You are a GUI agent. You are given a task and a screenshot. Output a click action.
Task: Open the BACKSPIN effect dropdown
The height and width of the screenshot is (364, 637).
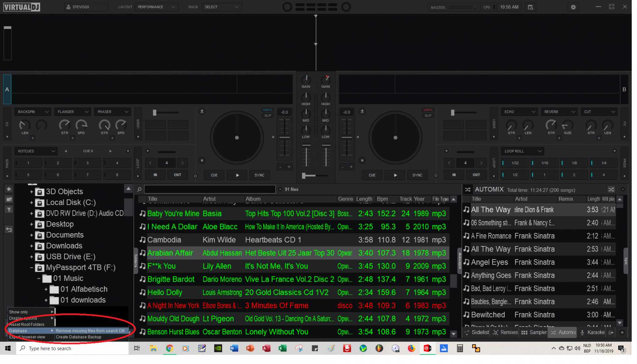point(33,112)
